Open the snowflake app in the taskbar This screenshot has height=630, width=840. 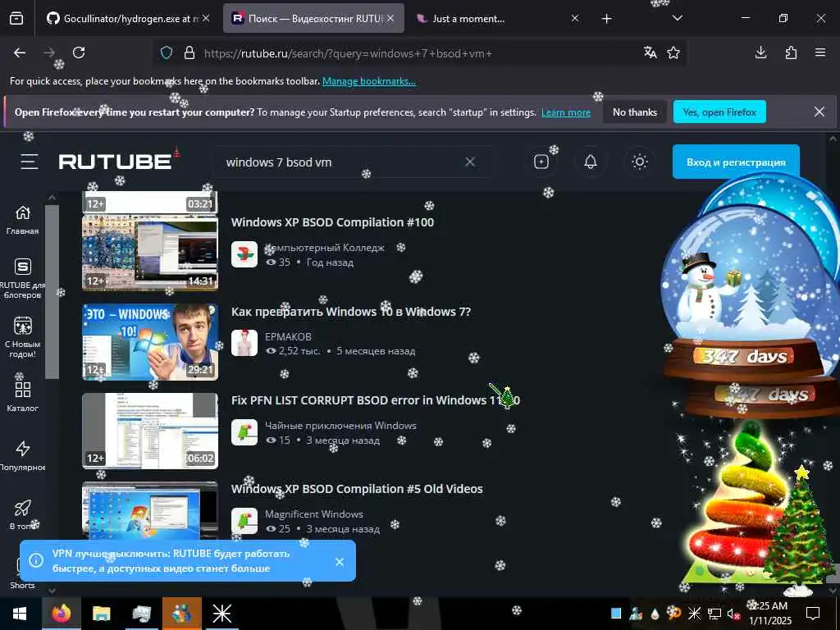221,614
